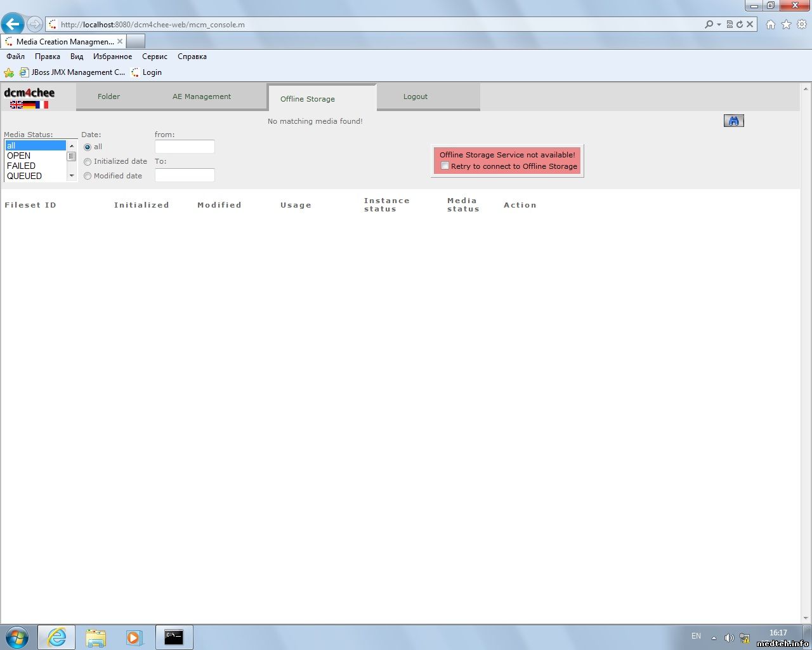812x650 pixels.
Task: Open the JBoss JMX Management bookmark
Action: tap(73, 72)
